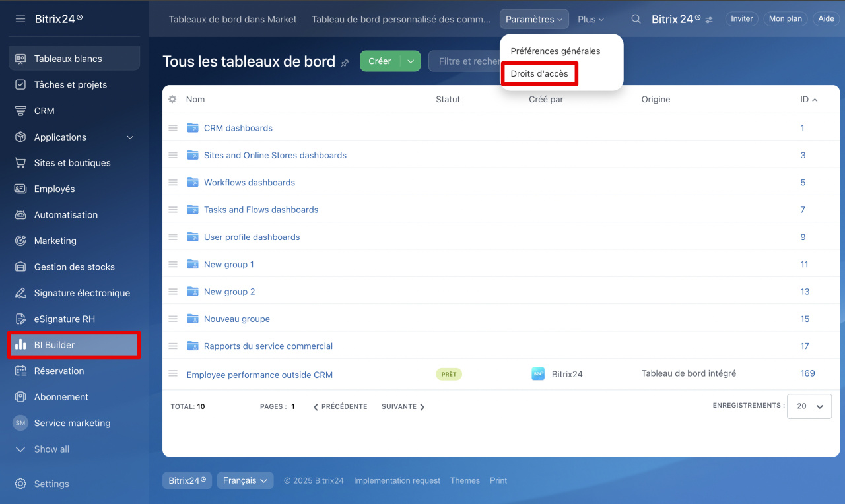Expand the Applications sidebar section
Screen dimensions: 845x504
[130, 137]
